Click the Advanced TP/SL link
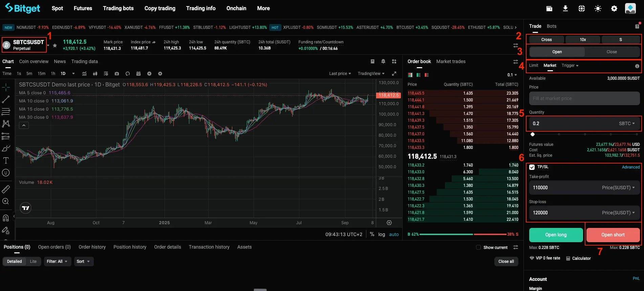 point(630,167)
